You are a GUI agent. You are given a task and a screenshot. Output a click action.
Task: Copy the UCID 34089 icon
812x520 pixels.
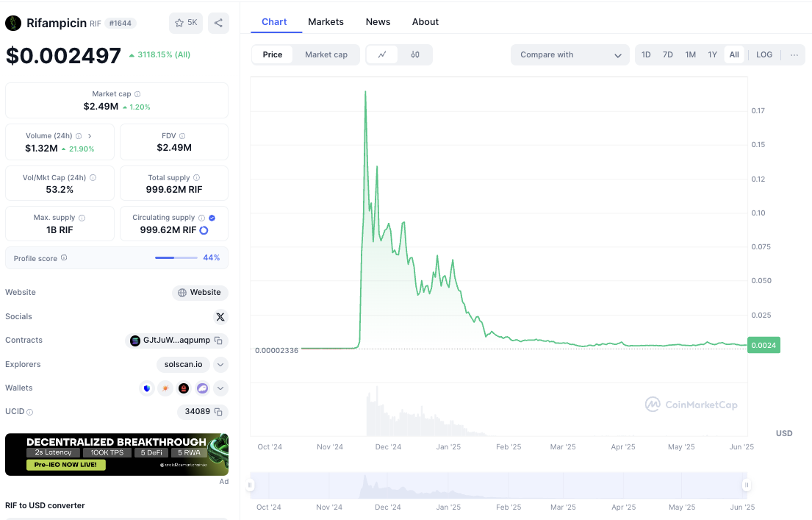coord(218,412)
